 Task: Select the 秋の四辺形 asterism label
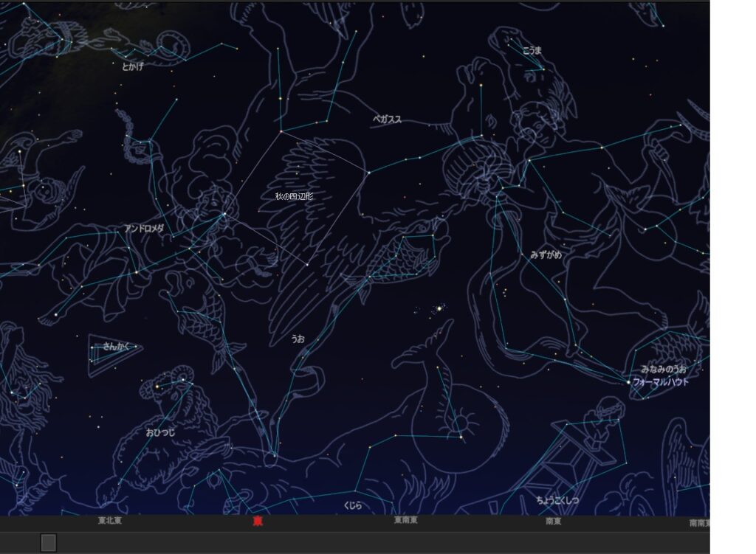294,196
